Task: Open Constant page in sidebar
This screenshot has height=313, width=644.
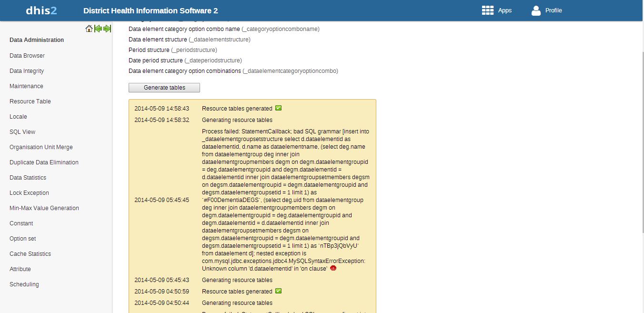Action: coord(21,223)
